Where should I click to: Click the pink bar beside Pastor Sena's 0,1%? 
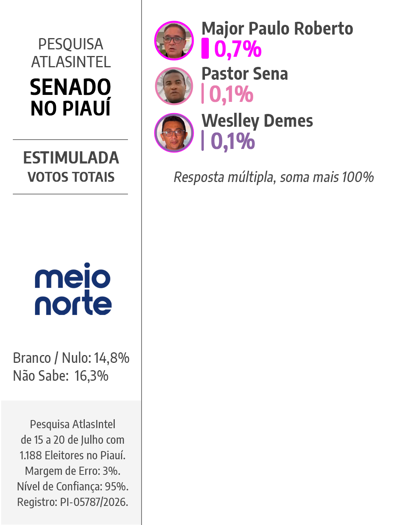point(203,94)
